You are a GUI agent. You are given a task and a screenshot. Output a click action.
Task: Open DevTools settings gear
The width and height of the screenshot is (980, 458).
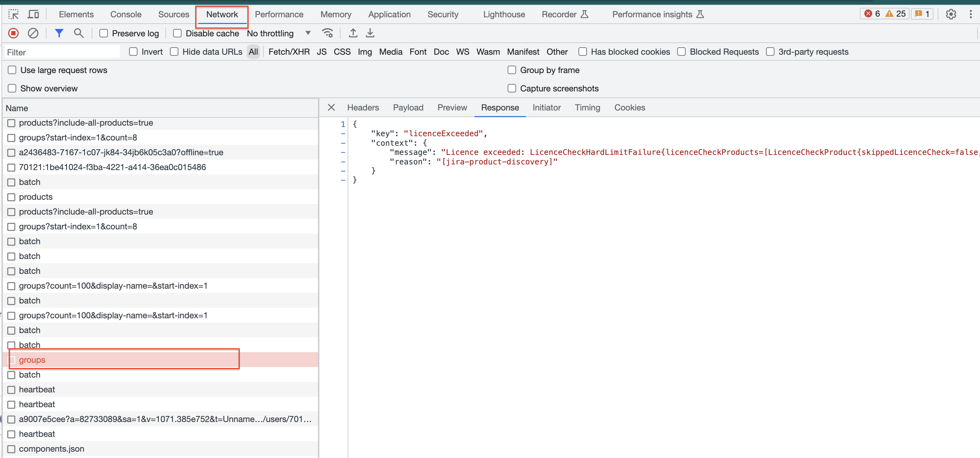[x=951, y=14]
